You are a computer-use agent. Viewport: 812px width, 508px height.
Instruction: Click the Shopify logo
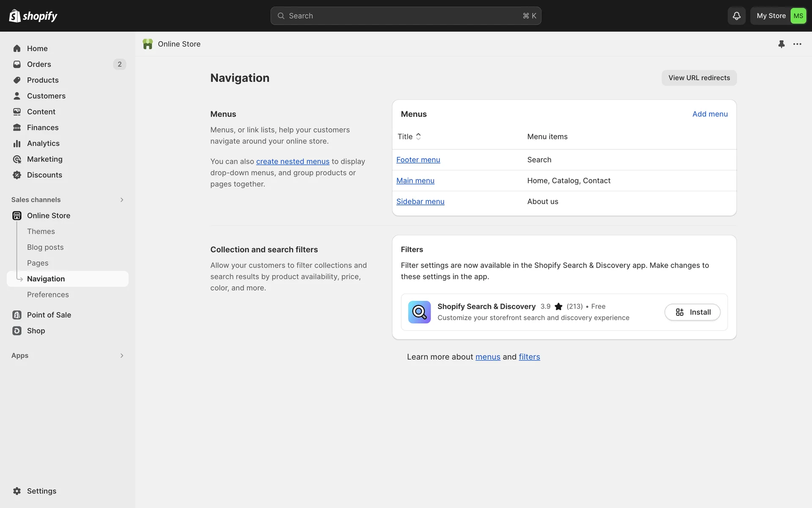point(33,16)
